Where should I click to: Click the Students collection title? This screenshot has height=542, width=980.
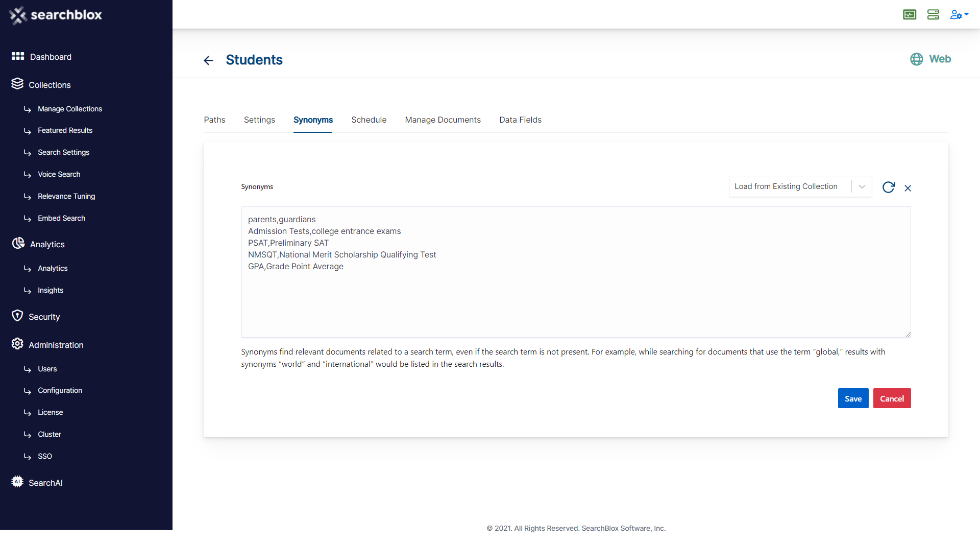coord(254,60)
